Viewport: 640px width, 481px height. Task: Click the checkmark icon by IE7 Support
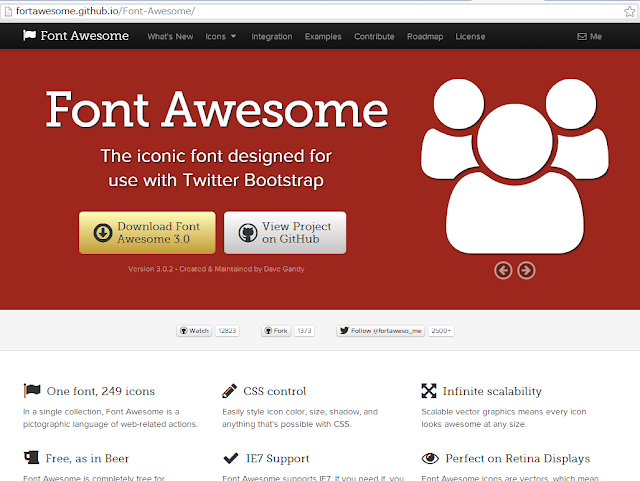click(231, 458)
